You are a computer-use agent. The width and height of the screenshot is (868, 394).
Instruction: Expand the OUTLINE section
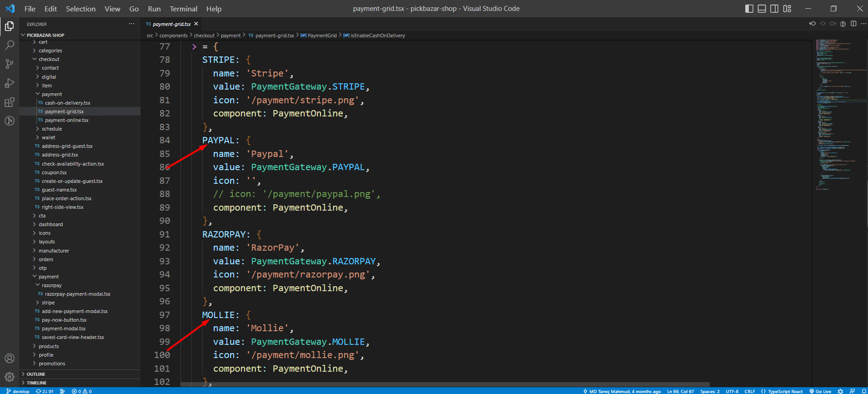click(x=35, y=374)
